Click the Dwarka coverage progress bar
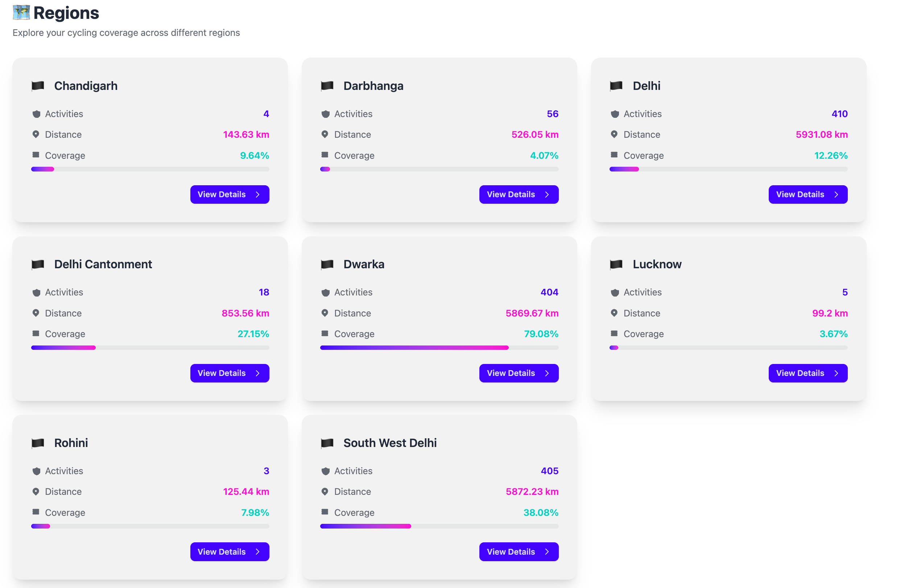The width and height of the screenshot is (900, 588). pyautogui.click(x=439, y=348)
